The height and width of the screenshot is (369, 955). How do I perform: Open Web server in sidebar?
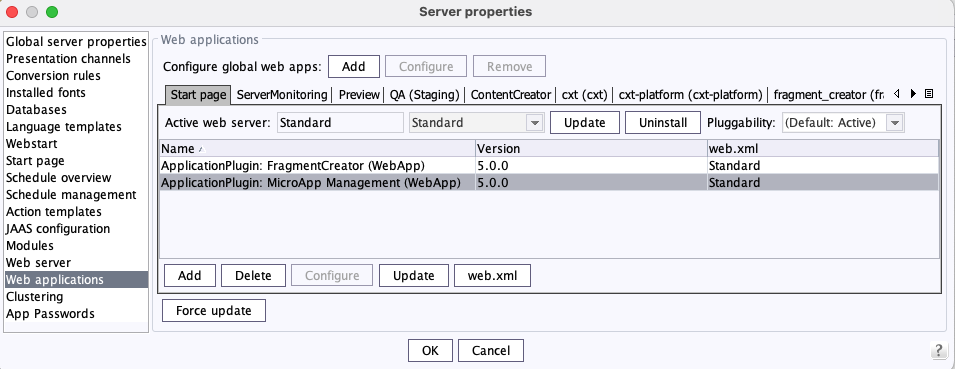coord(76,263)
